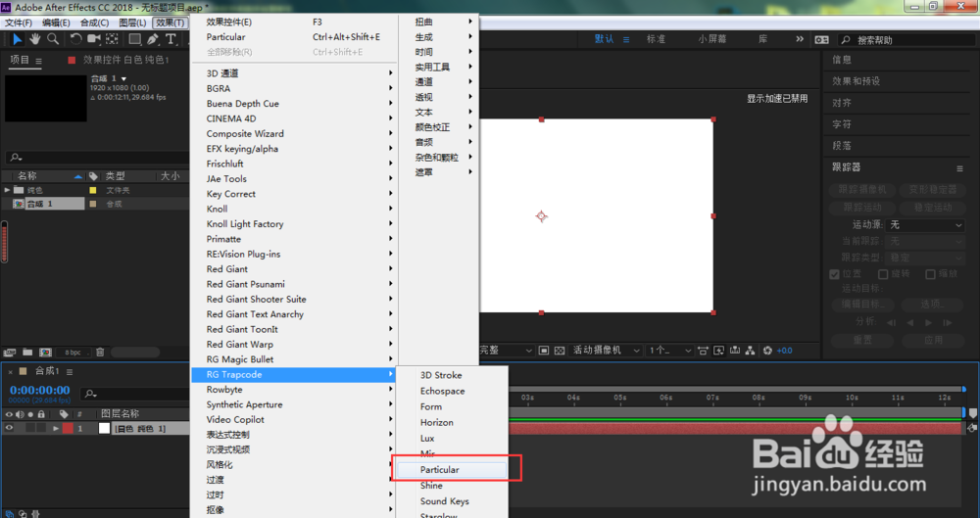
Task: Open the 文件(F) menu
Action: (x=18, y=23)
